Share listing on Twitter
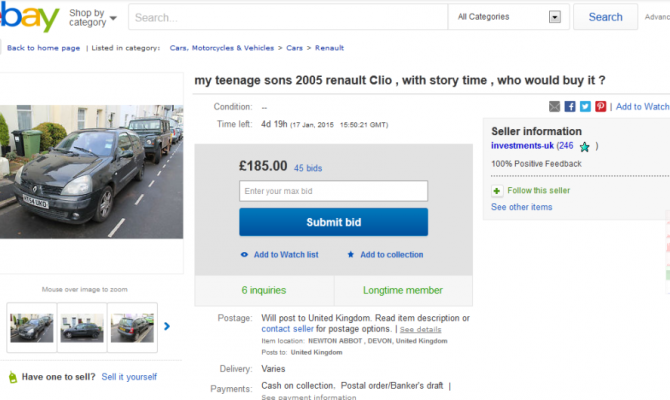This screenshot has height=400, width=670. pos(585,107)
